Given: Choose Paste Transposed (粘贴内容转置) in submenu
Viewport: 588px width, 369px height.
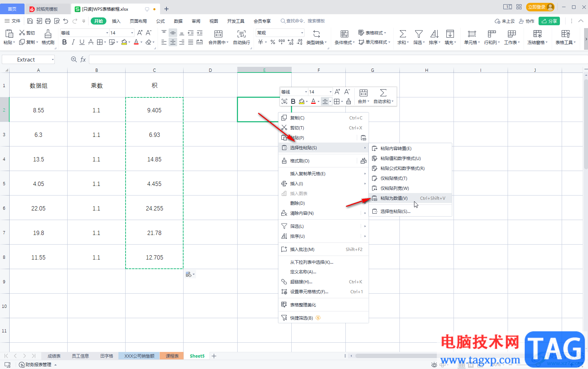Looking at the screenshot, I should 410,148.
